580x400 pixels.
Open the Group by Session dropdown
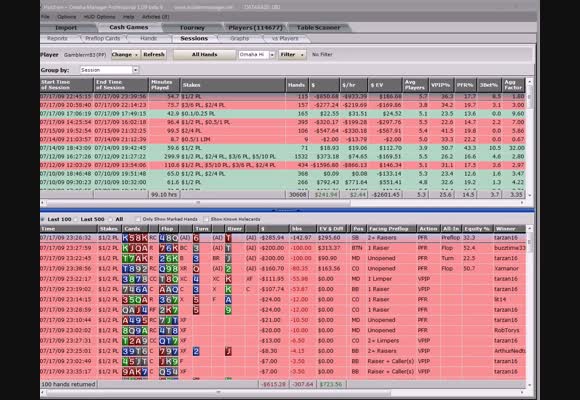tap(135, 70)
